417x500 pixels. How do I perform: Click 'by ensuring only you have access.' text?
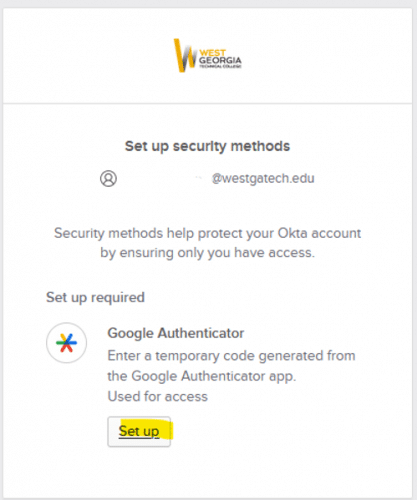coord(207,253)
